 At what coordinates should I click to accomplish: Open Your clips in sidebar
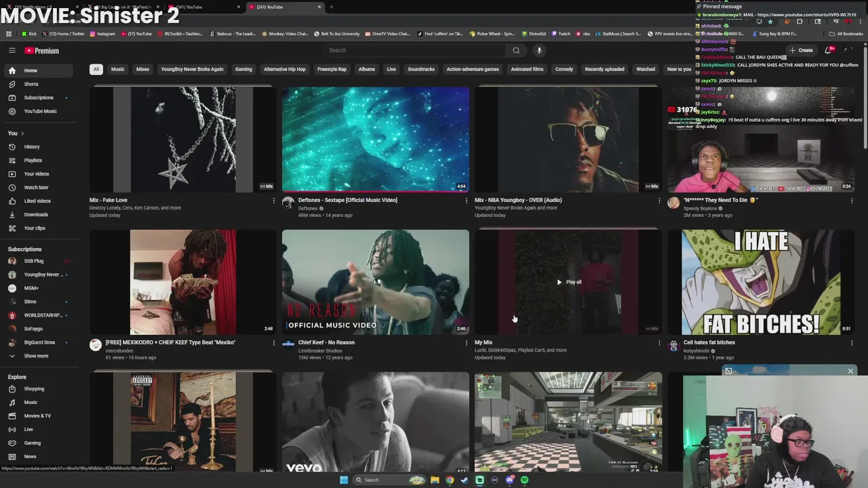tap(39, 228)
